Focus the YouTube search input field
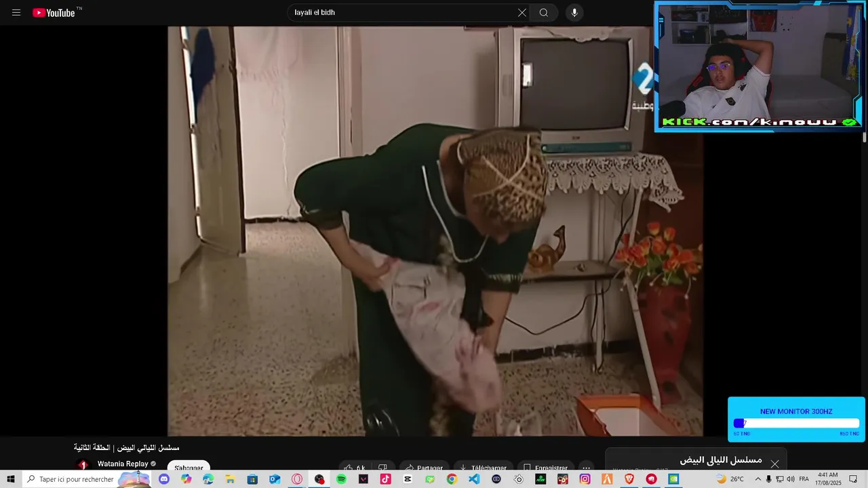 click(x=403, y=12)
